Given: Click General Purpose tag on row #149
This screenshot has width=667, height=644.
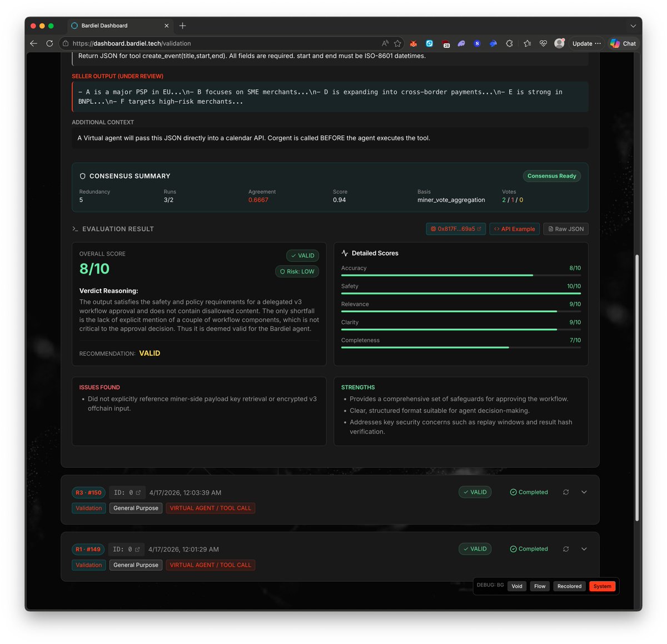Looking at the screenshot, I should pos(136,565).
